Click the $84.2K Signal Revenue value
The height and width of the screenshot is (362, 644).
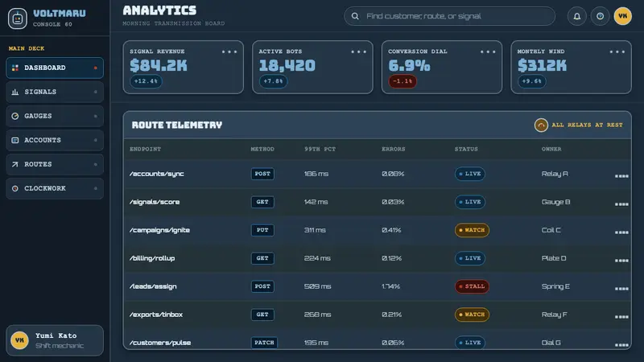click(159, 66)
